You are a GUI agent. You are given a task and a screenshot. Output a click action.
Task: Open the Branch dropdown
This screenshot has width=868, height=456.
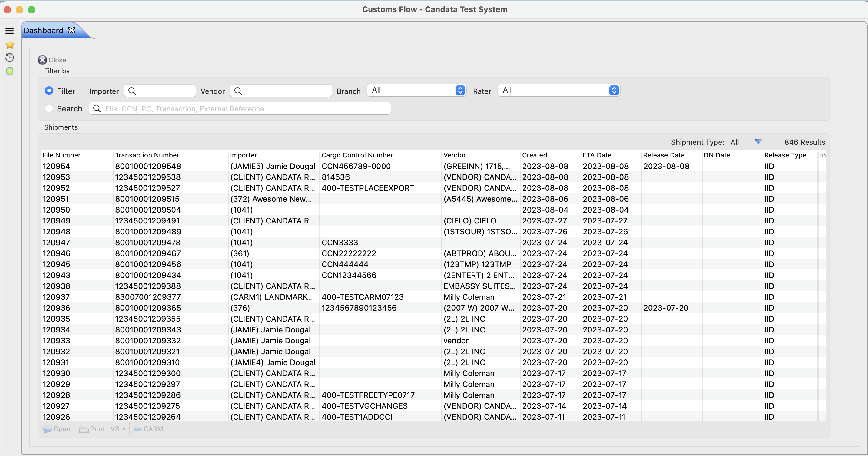coord(416,90)
